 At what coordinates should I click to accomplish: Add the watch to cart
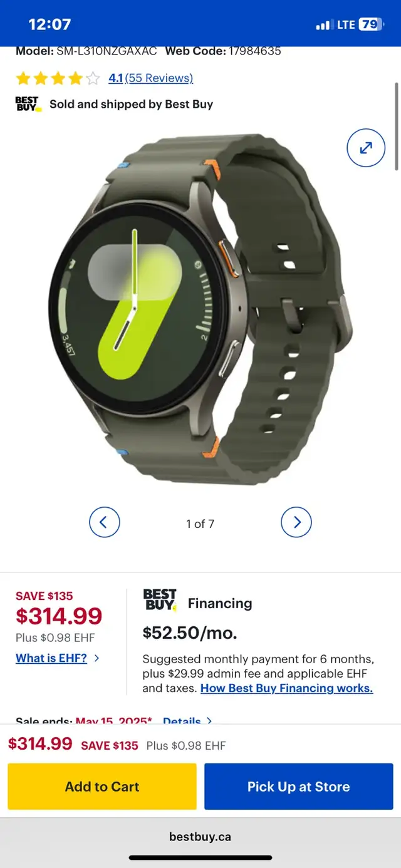[x=102, y=787]
